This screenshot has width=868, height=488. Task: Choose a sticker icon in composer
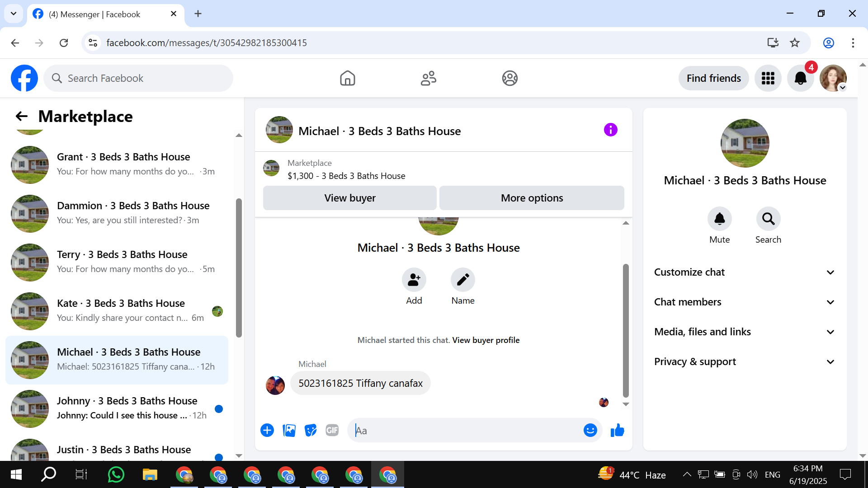click(311, 430)
